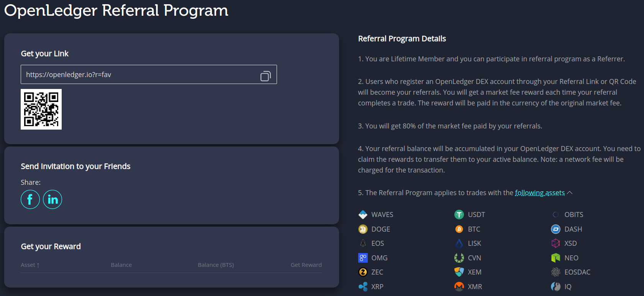Select the referral link text field
This screenshot has height=296, width=644.
(149, 74)
